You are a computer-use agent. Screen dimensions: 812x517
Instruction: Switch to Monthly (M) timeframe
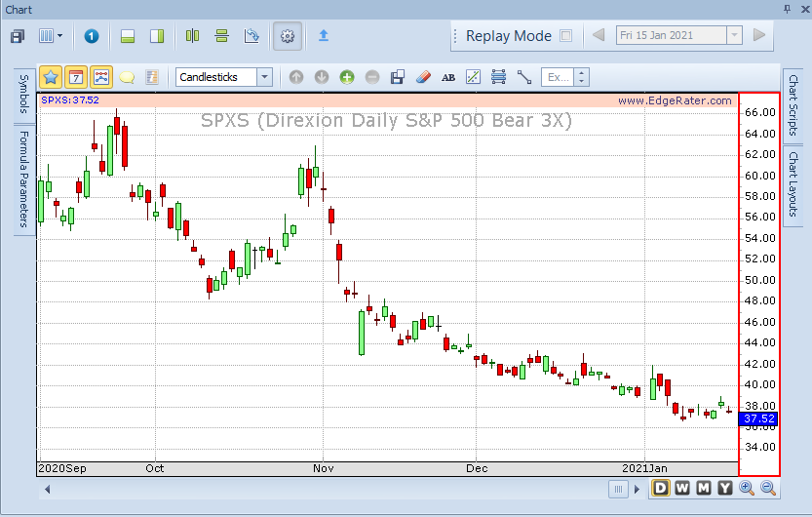(703, 488)
